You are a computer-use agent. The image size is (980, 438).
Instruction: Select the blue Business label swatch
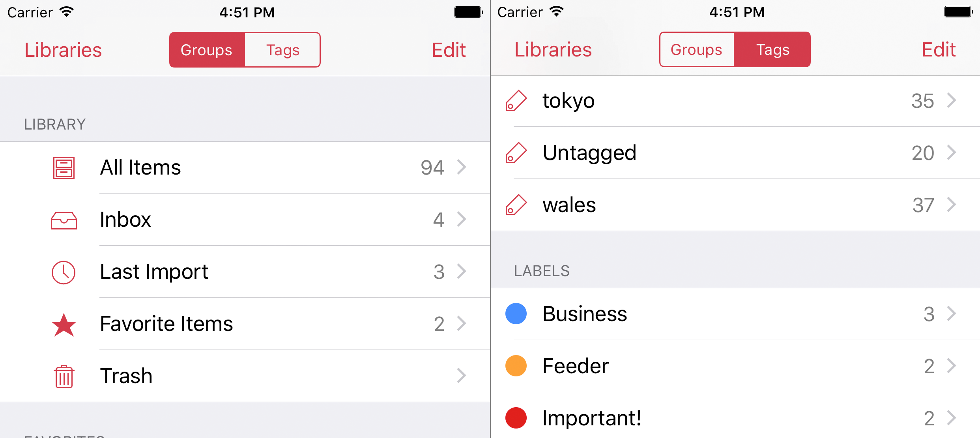pos(516,314)
